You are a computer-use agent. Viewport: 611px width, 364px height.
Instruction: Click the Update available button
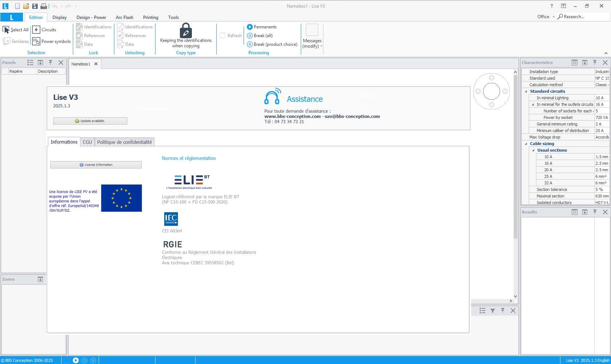pyautogui.click(x=90, y=121)
